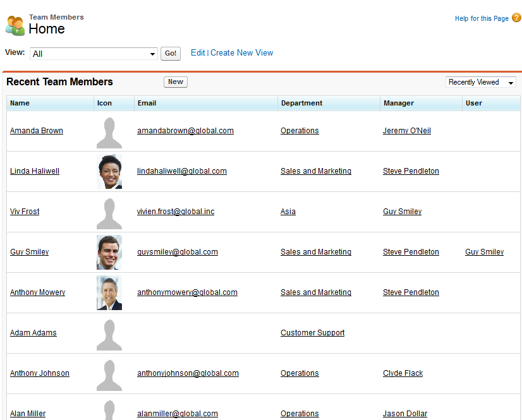The width and height of the screenshot is (522, 420).
Task: Click Linda Haliwell's profile photo
Action: pos(109,171)
